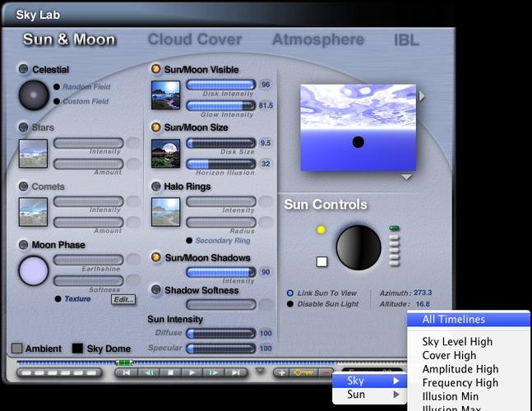Expand sky preview options right arrow
The height and width of the screenshot is (411, 532).
tap(422, 96)
